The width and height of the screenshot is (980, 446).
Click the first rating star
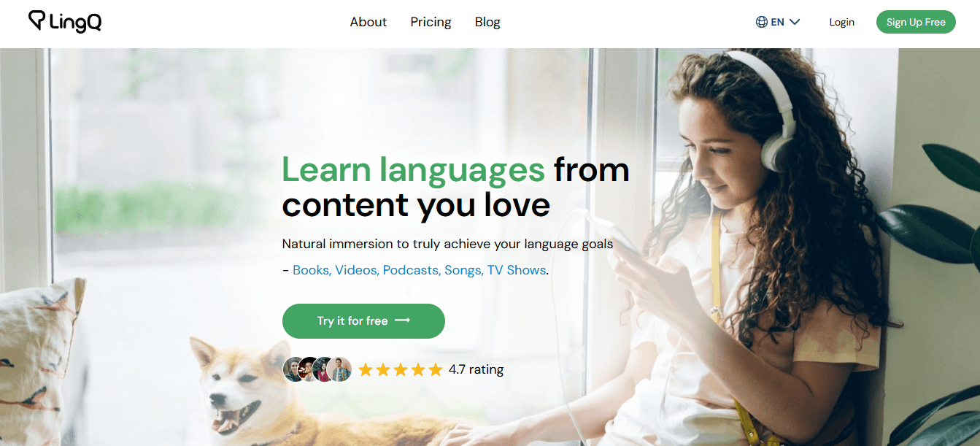(366, 369)
